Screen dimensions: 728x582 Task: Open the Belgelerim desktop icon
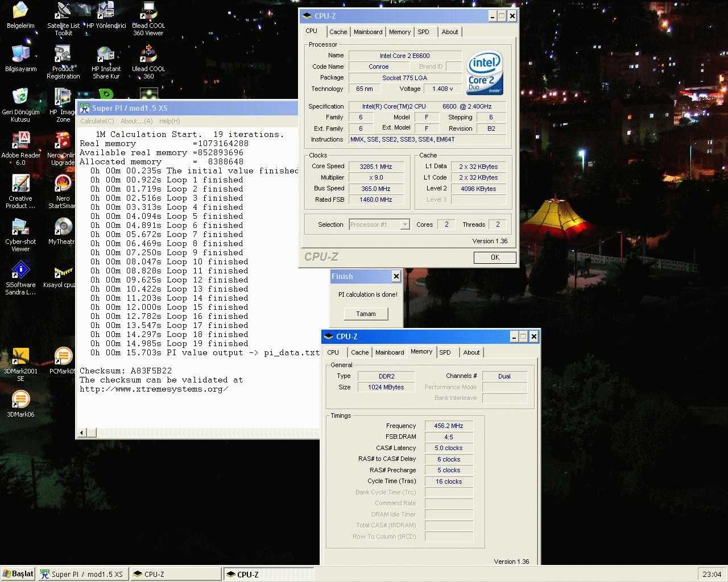(20, 15)
